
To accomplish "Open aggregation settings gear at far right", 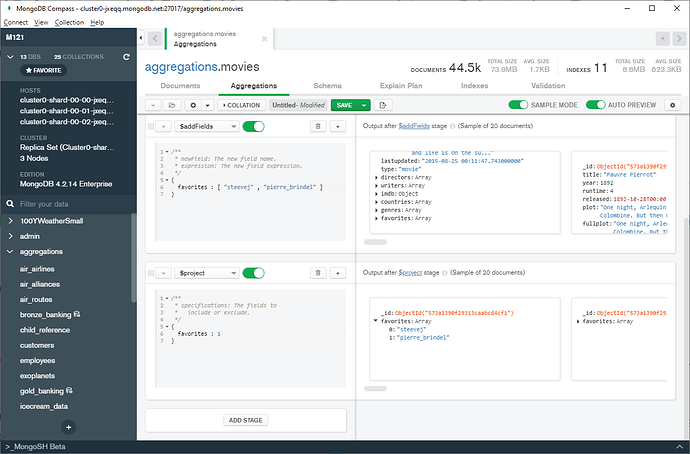I will pos(672,105).
